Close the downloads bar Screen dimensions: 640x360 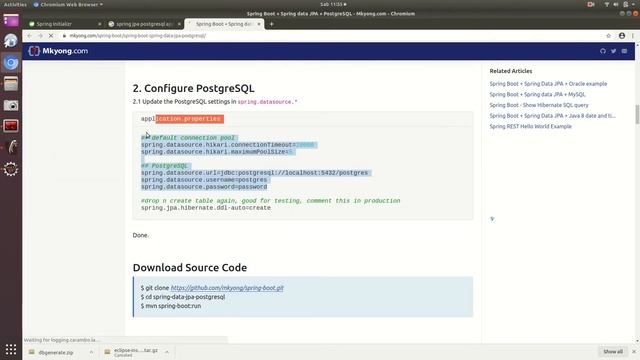point(633,351)
